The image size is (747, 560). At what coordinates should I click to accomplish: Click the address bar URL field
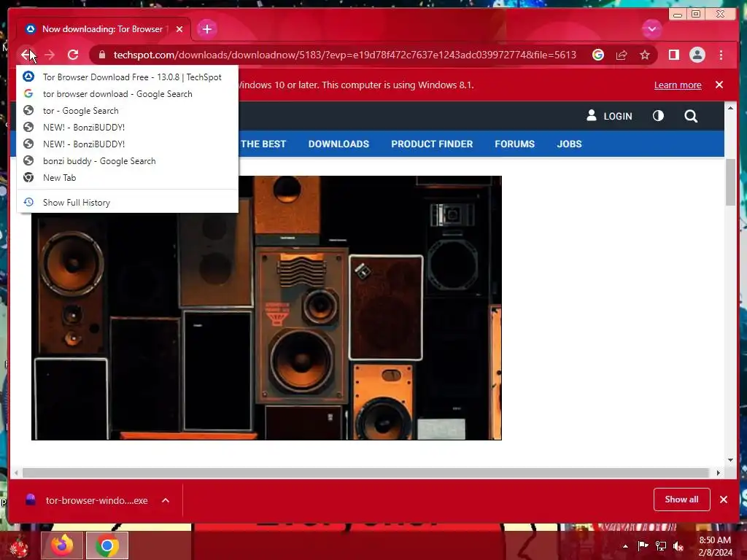(x=344, y=55)
